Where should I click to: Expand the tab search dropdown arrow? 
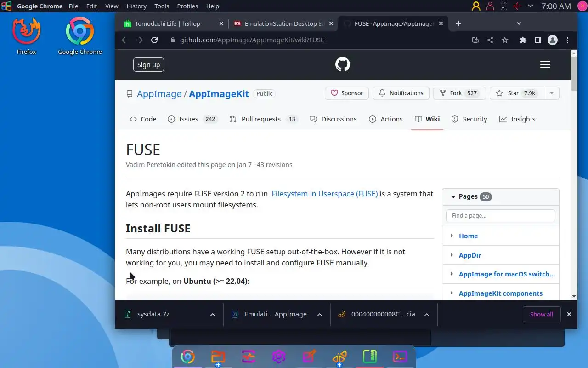click(x=519, y=23)
